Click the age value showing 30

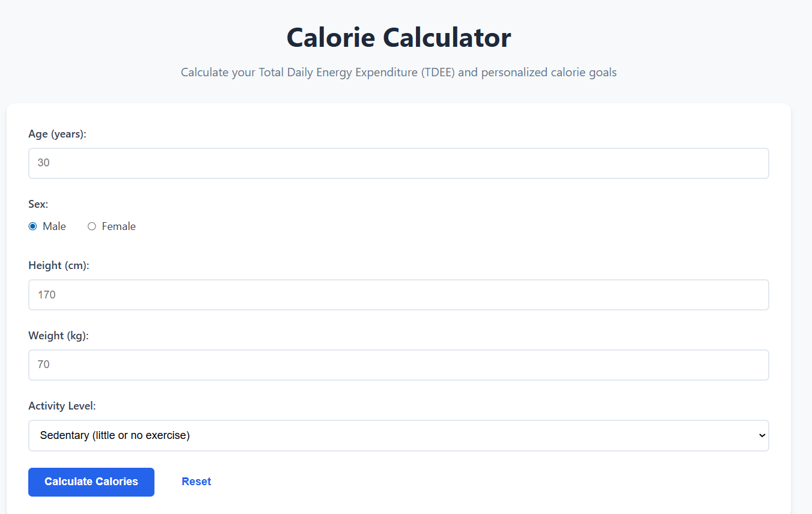click(44, 163)
